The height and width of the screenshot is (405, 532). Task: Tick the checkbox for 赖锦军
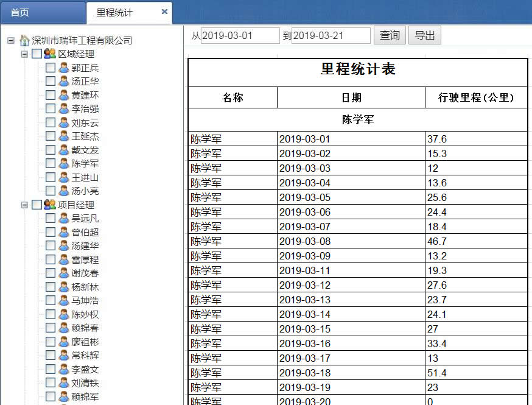point(50,396)
